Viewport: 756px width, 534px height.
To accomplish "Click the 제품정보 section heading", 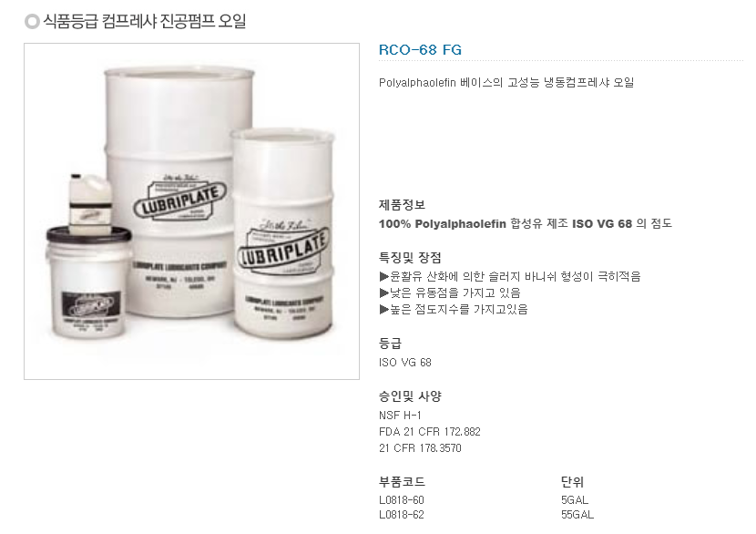I will (x=402, y=205).
